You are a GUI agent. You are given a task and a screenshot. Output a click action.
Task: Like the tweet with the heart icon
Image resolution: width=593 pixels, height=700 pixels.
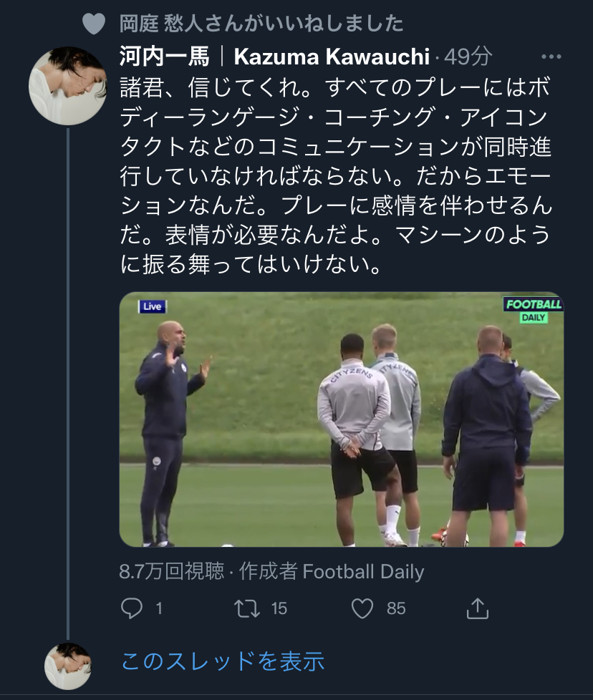point(363,608)
